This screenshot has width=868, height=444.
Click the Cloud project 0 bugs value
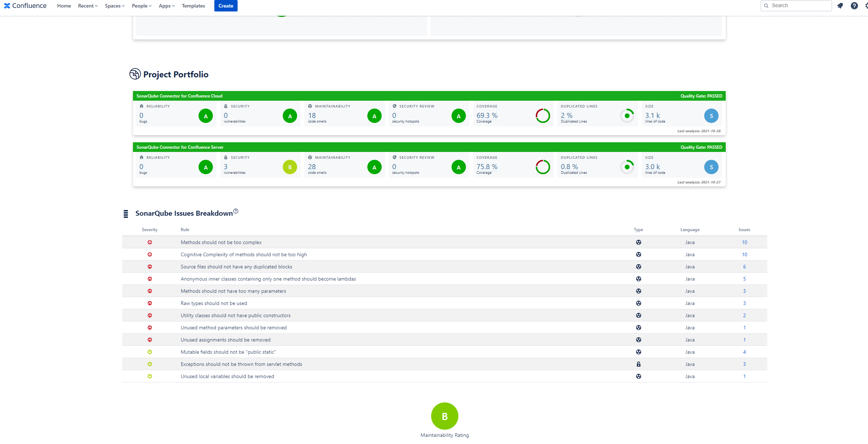point(142,115)
